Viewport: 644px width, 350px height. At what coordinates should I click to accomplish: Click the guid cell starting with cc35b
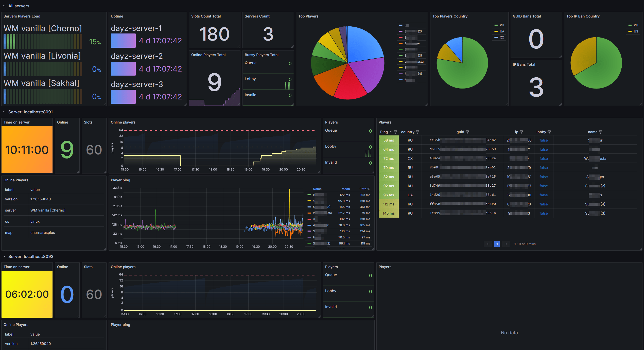pyautogui.click(x=463, y=140)
